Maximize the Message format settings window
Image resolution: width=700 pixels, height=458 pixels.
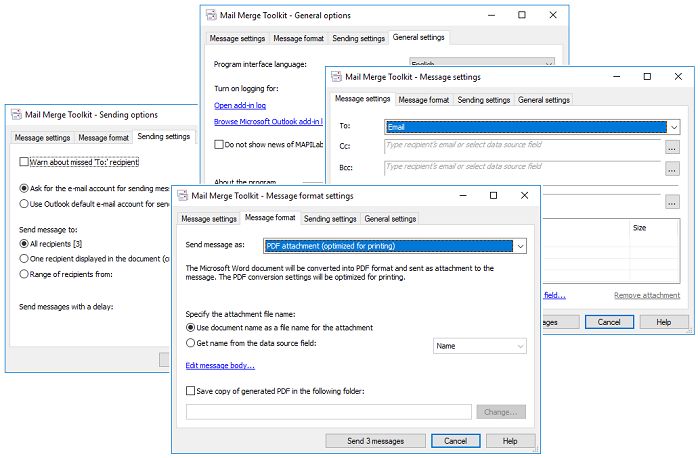point(493,196)
